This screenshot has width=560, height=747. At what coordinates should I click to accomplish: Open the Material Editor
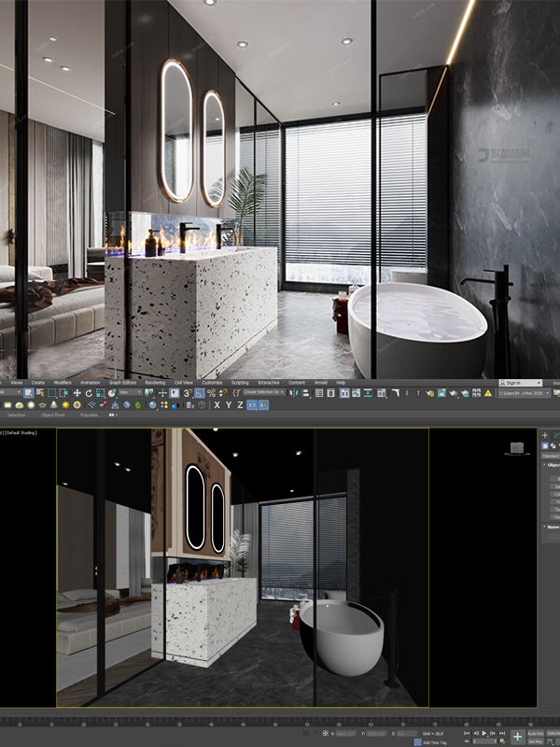pyautogui.click(x=382, y=393)
